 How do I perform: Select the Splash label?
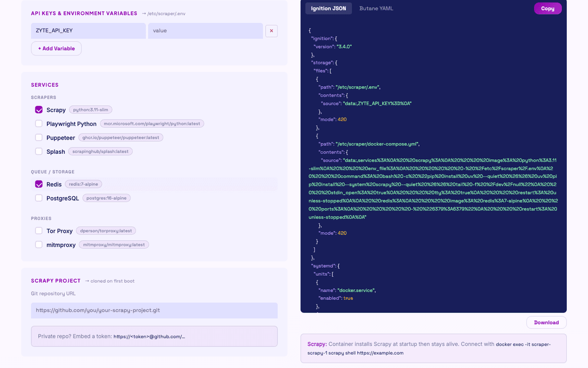(56, 152)
